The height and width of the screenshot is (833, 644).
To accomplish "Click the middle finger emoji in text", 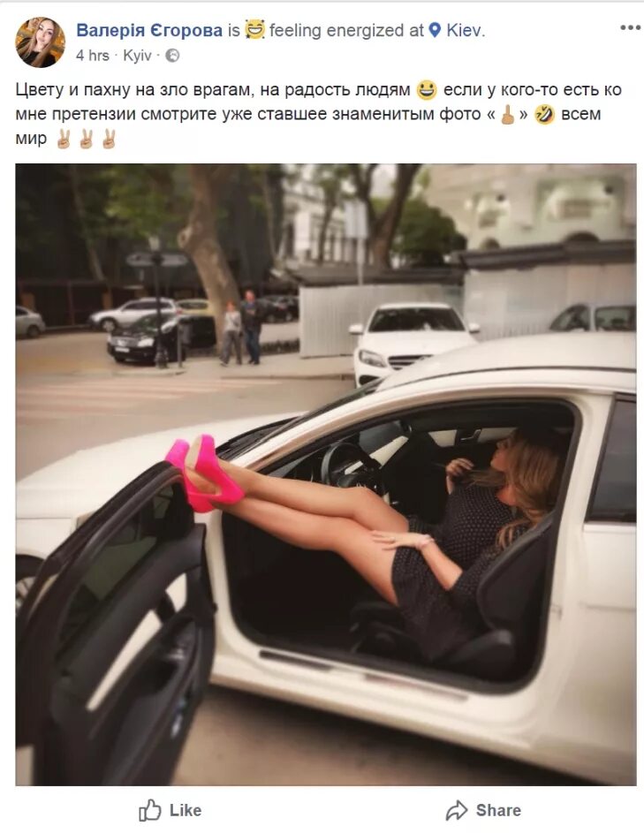I will click(x=507, y=114).
